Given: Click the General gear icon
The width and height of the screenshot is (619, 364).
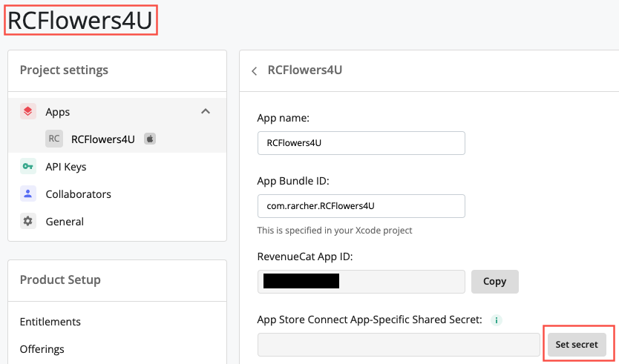Looking at the screenshot, I should click(x=28, y=221).
